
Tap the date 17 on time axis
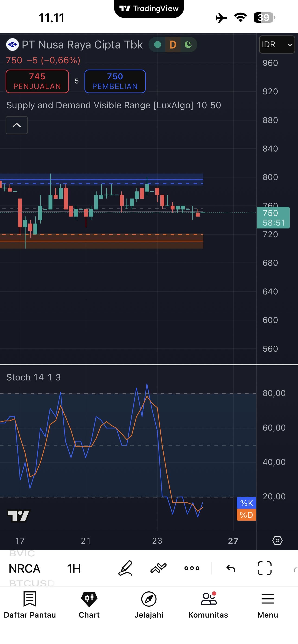click(20, 541)
